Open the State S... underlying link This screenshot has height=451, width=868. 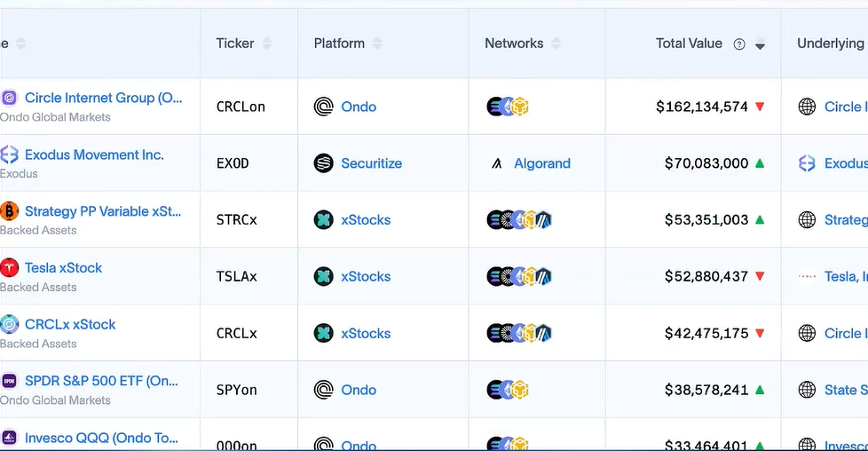tap(846, 390)
